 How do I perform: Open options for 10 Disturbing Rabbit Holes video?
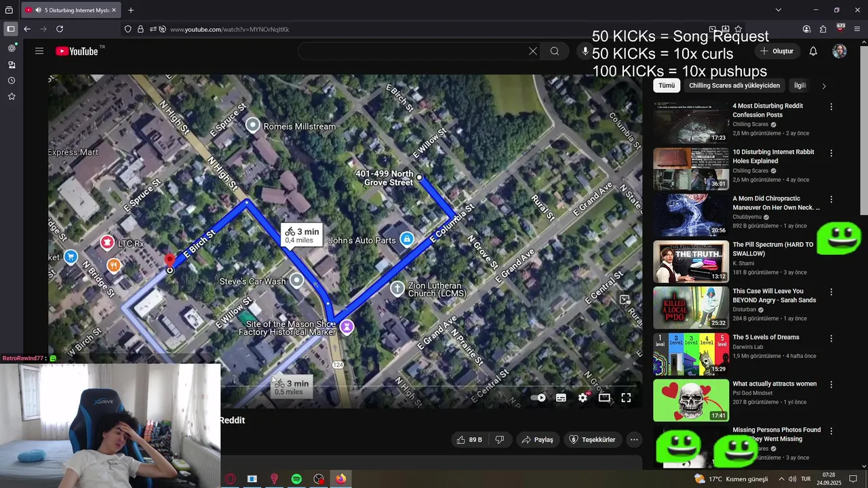831,153
